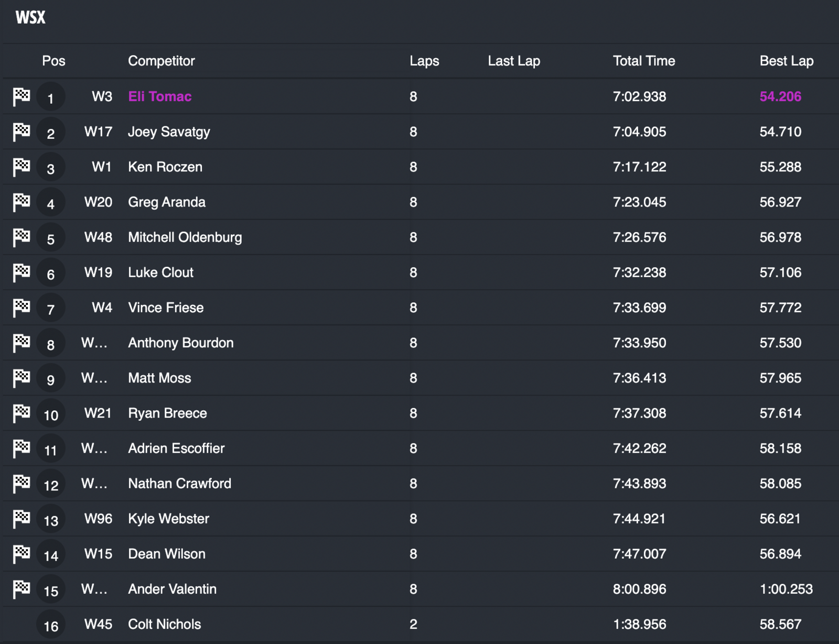Click the position 16 badge for Colt Nichols

click(51, 625)
